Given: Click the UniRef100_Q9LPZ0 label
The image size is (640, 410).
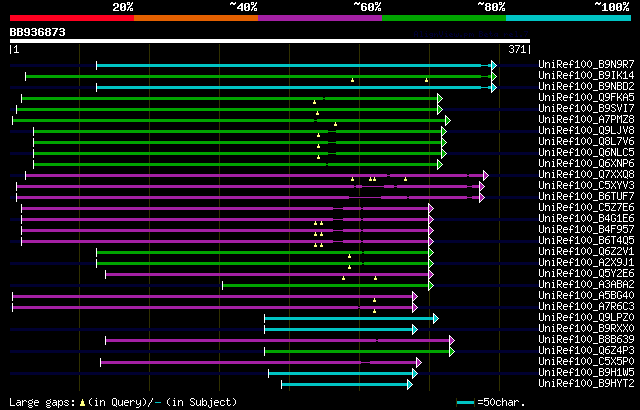Looking at the screenshot, I should pos(586,318).
